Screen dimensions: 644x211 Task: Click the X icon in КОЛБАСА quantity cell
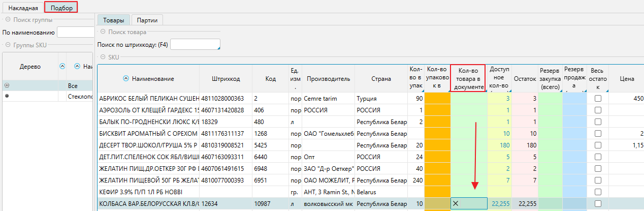456,203
